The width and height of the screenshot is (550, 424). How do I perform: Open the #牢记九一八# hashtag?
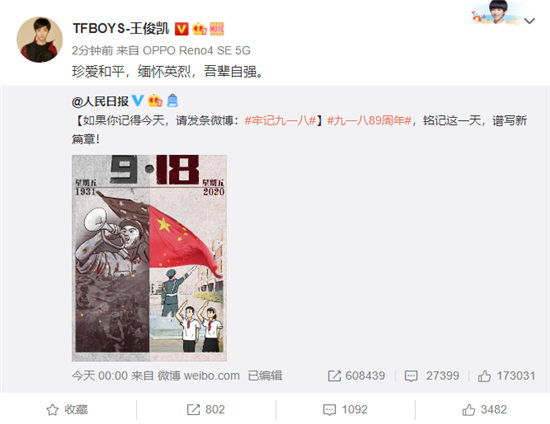pyautogui.click(x=280, y=121)
